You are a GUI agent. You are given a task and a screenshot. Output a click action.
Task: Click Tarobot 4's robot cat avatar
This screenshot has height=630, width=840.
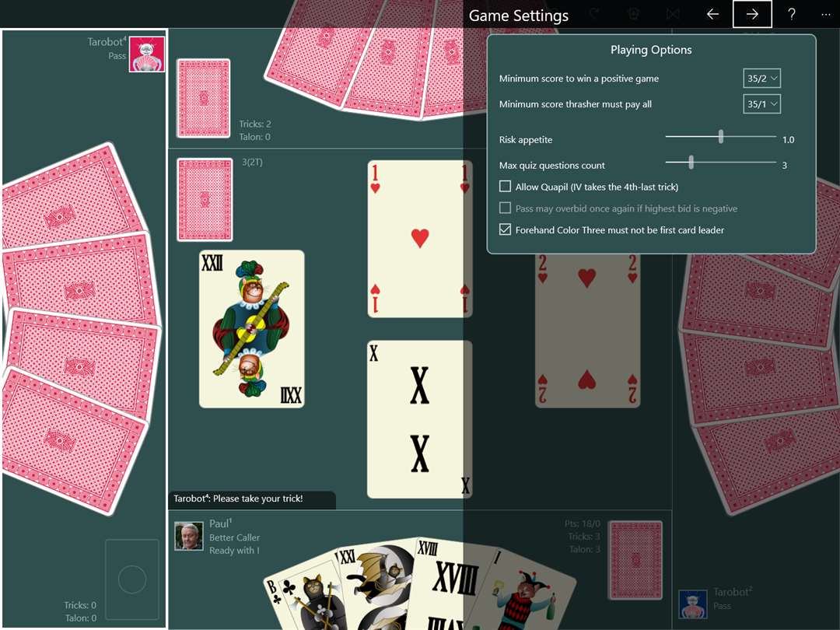[147, 54]
